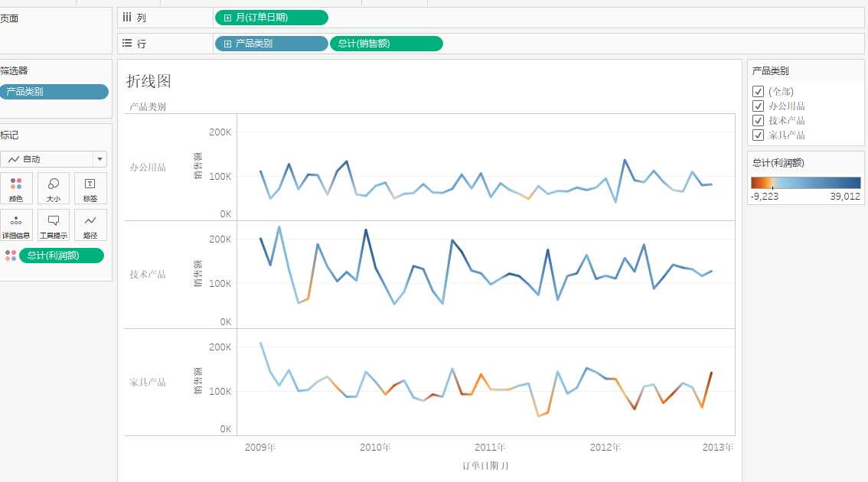Viewport: 868px width, 482px height.
Task: Open the Tooltip (工具提示) marks card
Action: (53, 225)
